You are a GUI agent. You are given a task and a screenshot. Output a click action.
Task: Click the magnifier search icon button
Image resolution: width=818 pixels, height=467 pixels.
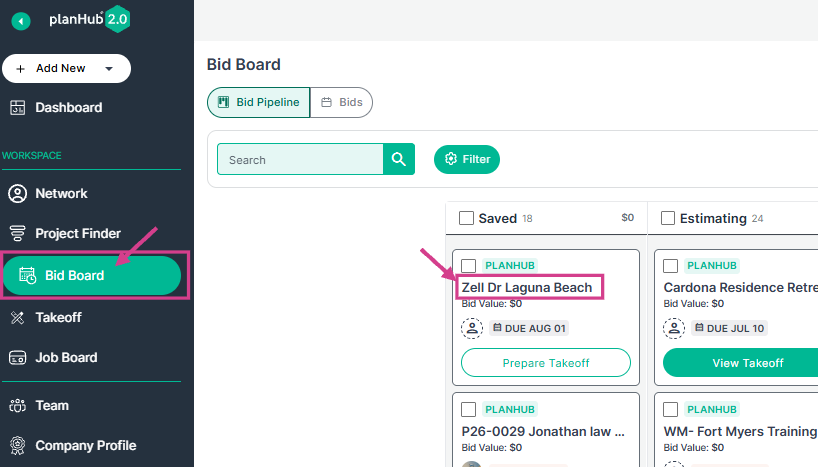click(399, 159)
